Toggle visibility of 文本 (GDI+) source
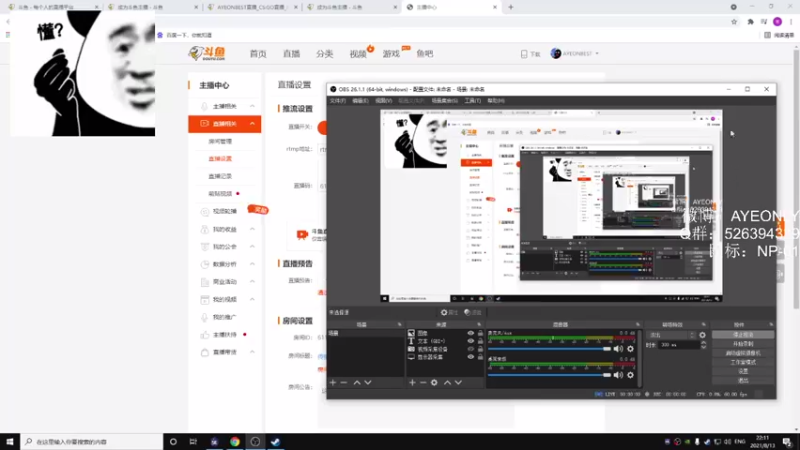This screenshot has height=450, width=800. pyautogui.click(x=471, y=341)
